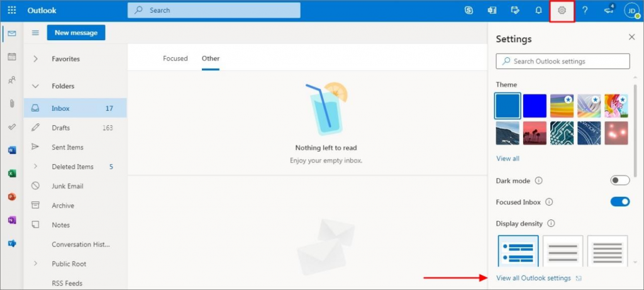The width and height of the screenshot is (644, 290).
Task: Open the Drafts folder
Action: pos(75,128)
